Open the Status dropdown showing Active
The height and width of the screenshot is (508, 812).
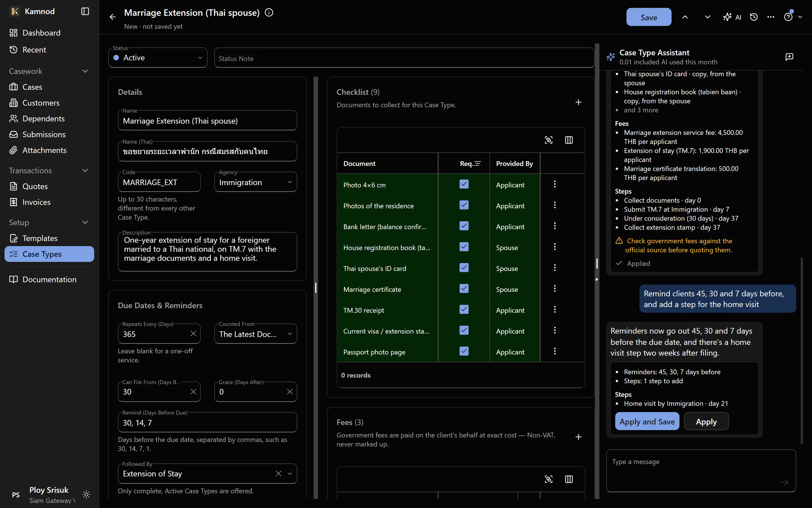click(158, 58)
